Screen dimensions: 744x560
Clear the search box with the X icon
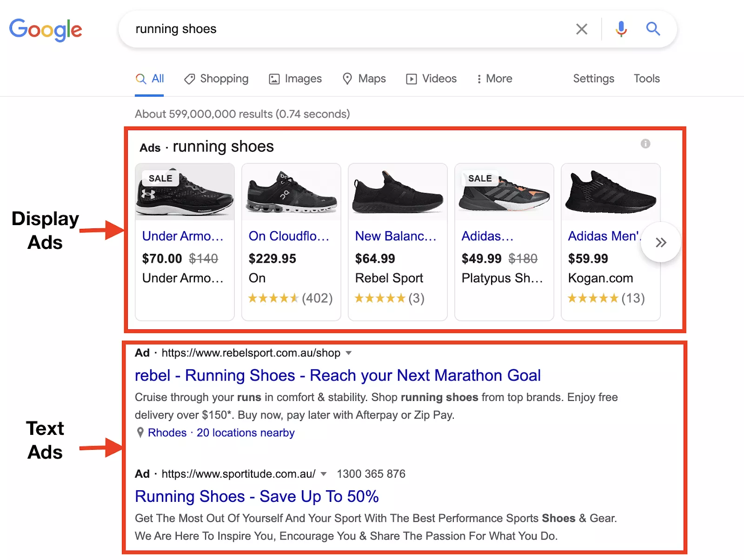point(581,29)
